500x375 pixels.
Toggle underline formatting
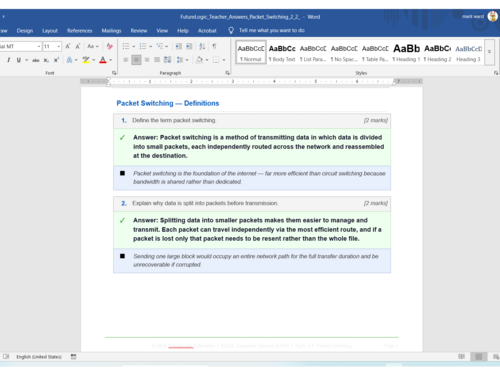coord(19,60)
